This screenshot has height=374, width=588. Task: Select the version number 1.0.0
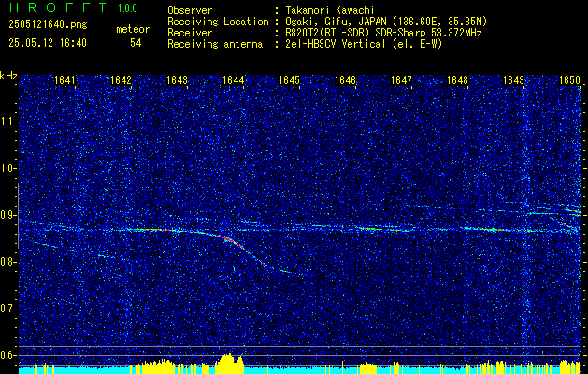tap(127, 8)
